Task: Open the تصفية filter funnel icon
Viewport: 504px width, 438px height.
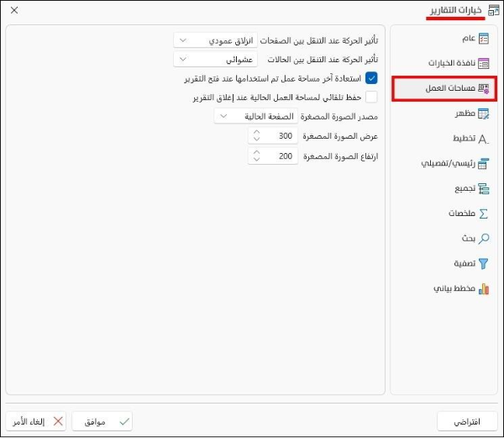Action: click(484, 264)
